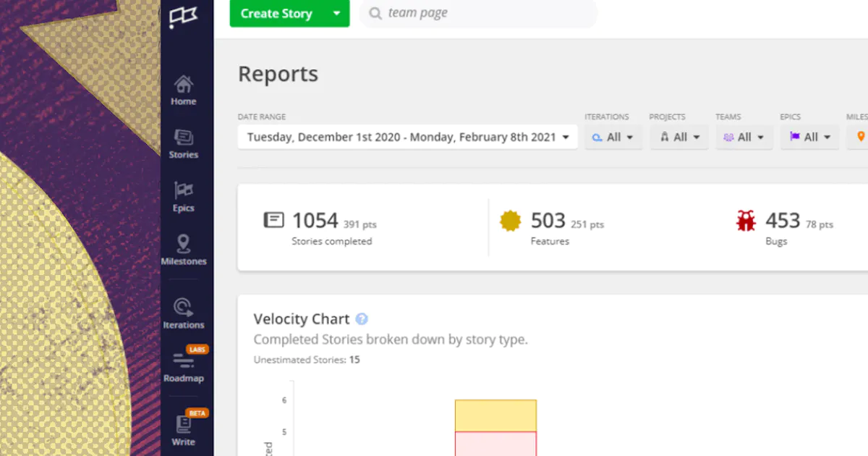Open the Velocity Chart help tooltip
This screenshot has width=868, height=456.
362,318
